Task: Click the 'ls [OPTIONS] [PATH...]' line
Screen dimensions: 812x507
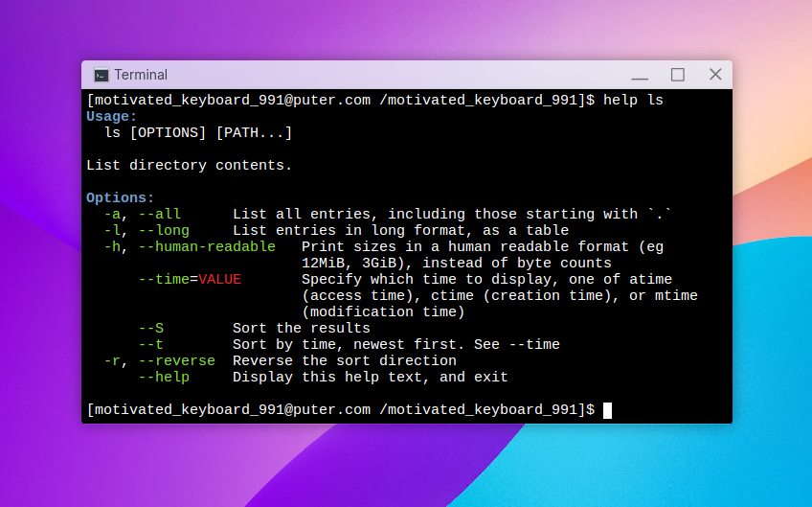Action: (x=198, y=132)
